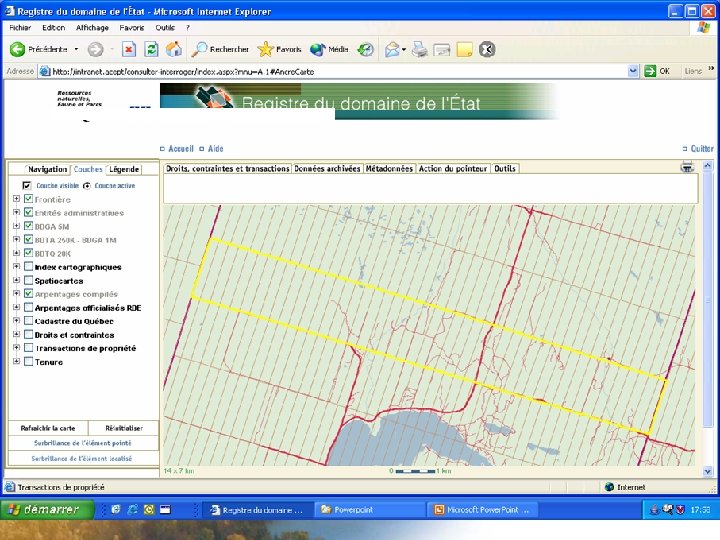Uncheck Entités administratives layer

pos(28,212)
